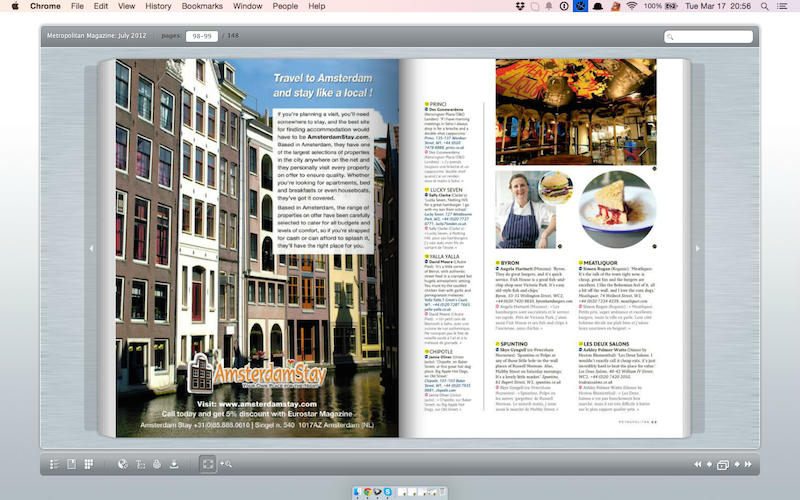Viewport: 800px width, 500px height.
Task: Print the publication using the printer icon
Action: coord(157,464)
